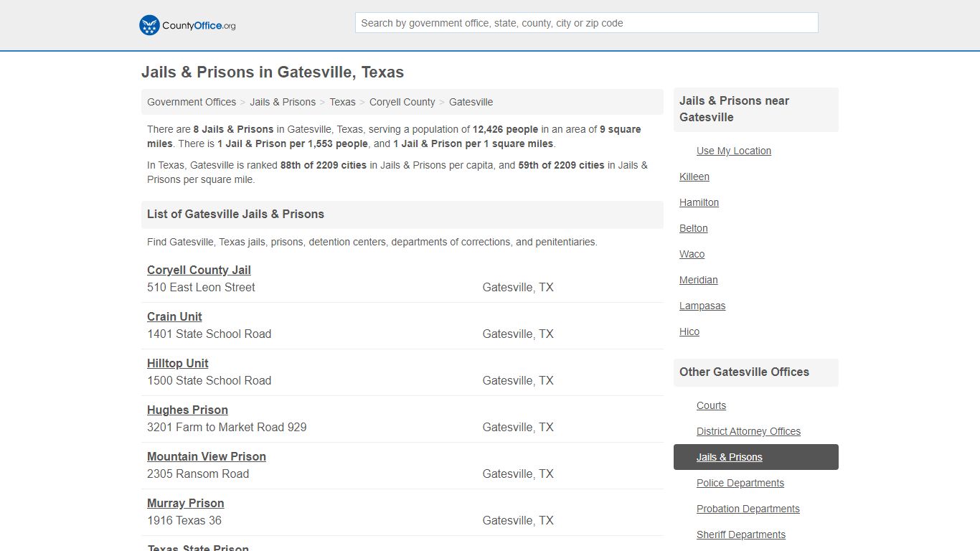Select the highlighted Jails & Prisons sidebar item
This screenshot has height=551, width=980.
click(x=756, y=457)
